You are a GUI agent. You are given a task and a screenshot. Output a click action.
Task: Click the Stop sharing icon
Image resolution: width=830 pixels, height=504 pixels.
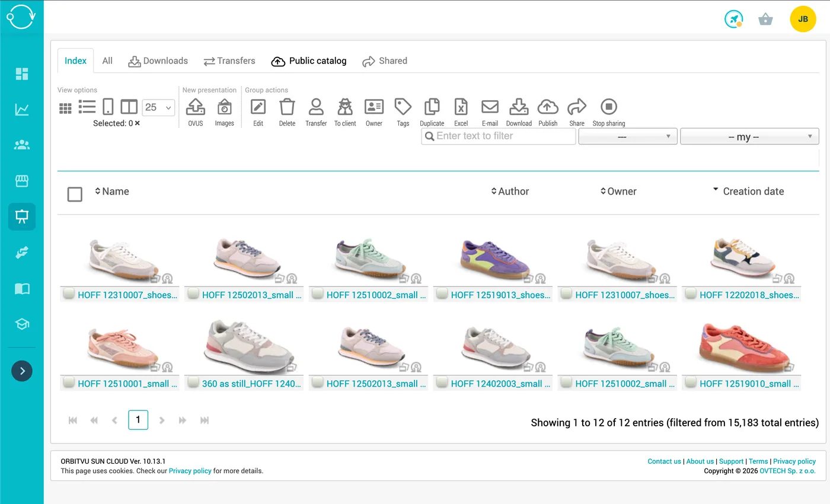(608, 107)
